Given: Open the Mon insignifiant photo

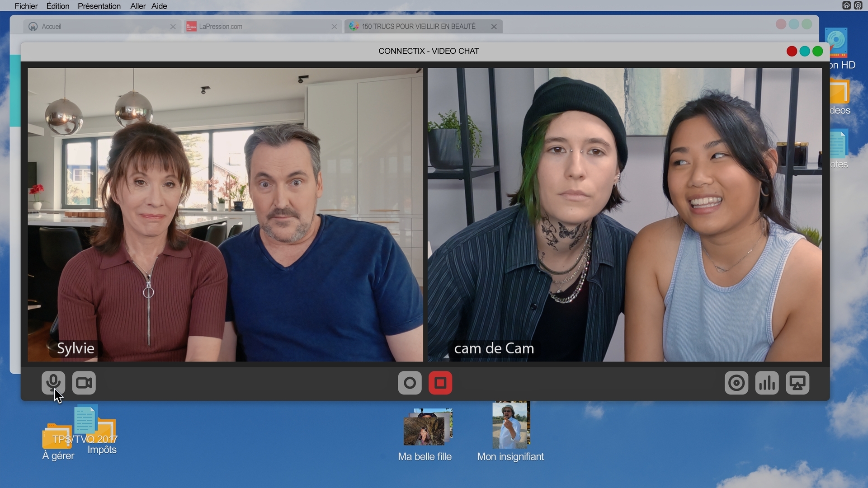Looking at the screenshot, I should tap(510, 425).
